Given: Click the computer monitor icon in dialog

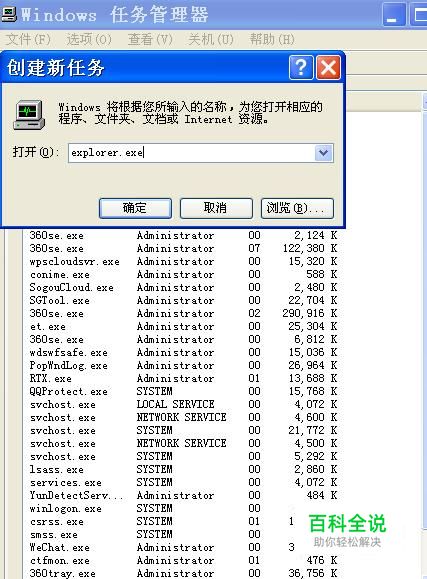Looking at the screenshot, I should [x=29, y=115].
